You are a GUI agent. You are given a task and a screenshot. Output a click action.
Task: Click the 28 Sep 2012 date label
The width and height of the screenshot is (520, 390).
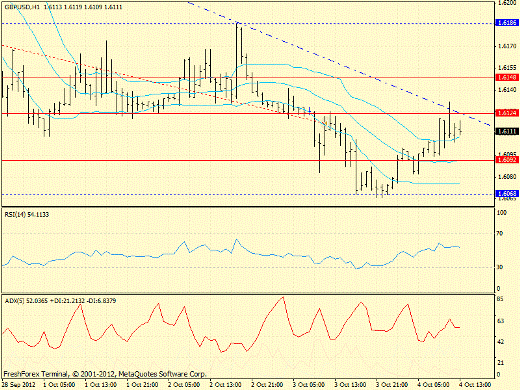coord(18,384)
